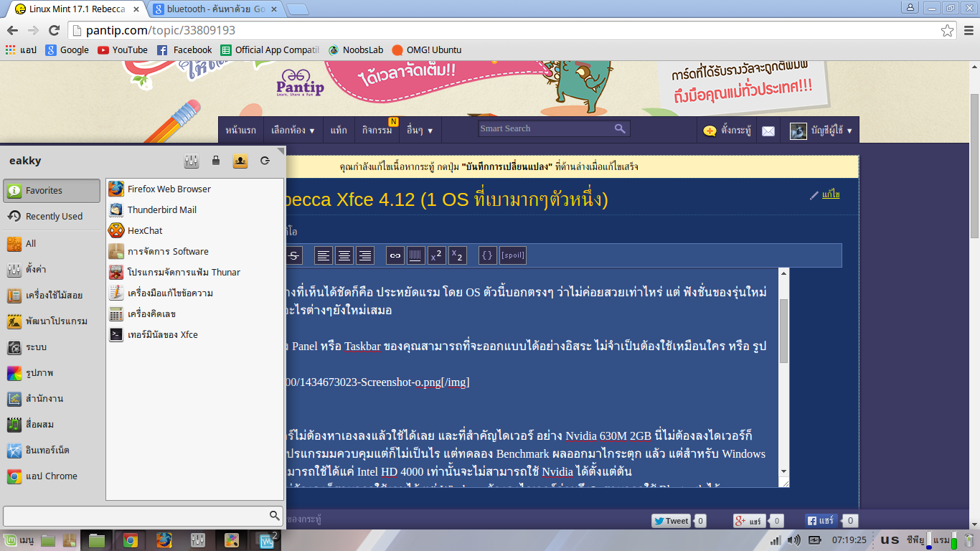Insert a spoil tag in the editor

click(x=513, y=255)
